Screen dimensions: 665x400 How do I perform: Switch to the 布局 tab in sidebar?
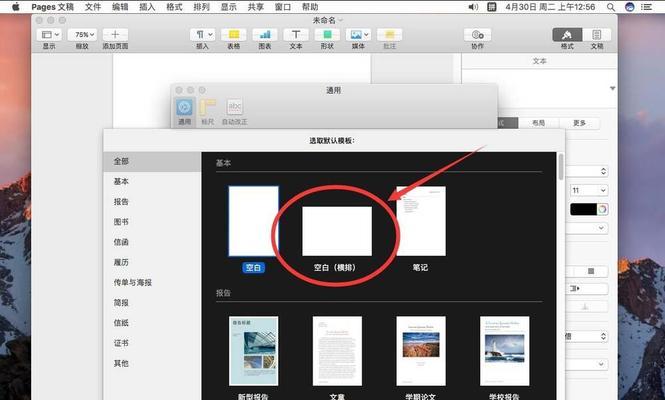pyautogui.click(x=538, y=123)
